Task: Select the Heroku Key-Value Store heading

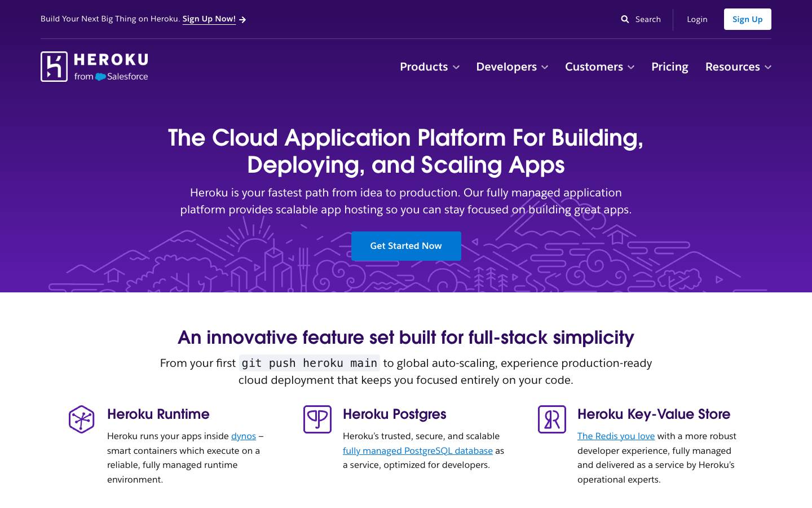Action: tap(654, 414)
